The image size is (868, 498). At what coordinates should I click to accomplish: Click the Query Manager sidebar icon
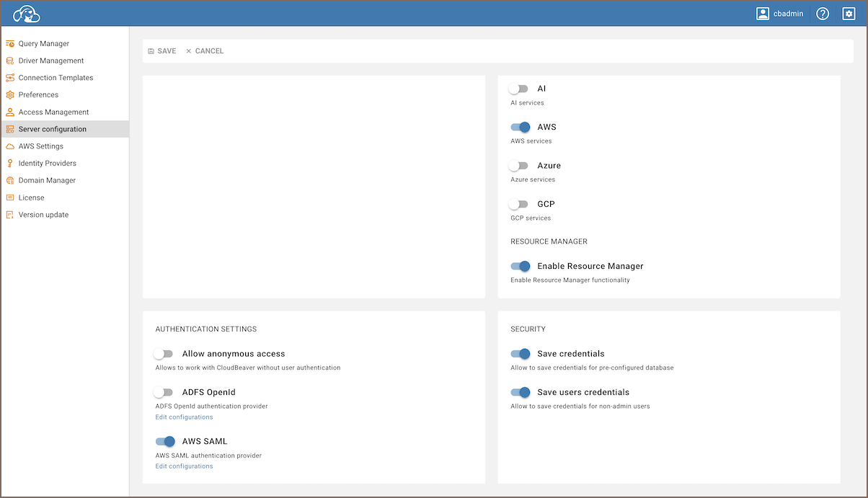tap(10, 44)
